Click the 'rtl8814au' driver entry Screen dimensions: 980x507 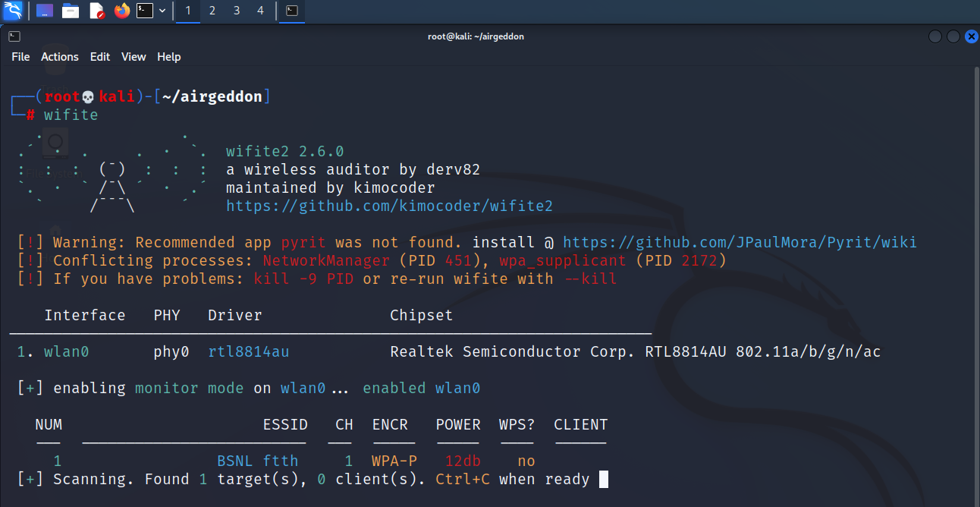pyautogui.click(x=249, y=351)
